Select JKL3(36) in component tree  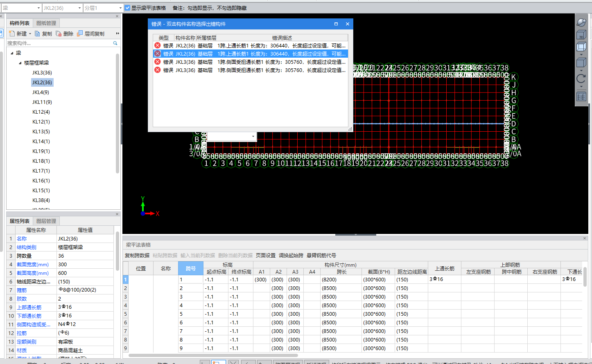42,72
